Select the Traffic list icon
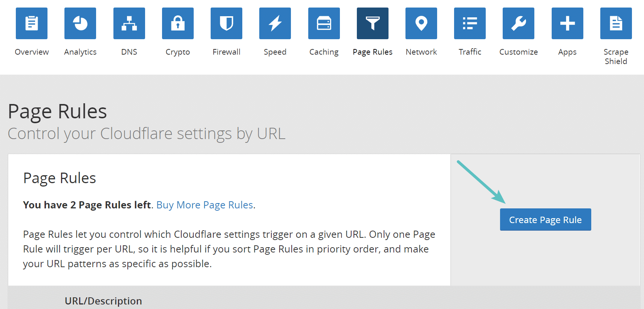Screen dimensions: 644x309 tap(470, 23)
